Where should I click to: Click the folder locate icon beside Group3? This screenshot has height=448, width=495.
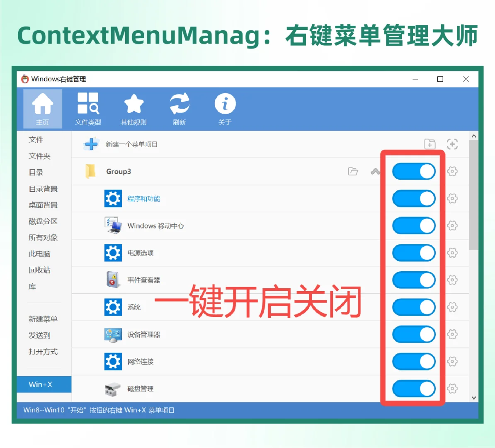pyautogui.click(x=353, y=171)
